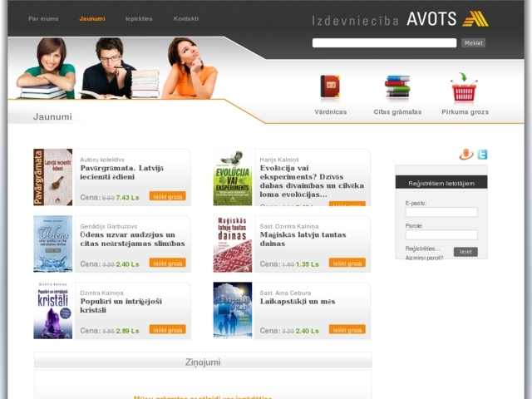Click the Aizmirsi paroli? link
Image resolution: width=532 pixels, height=399 pixels.
424,258
